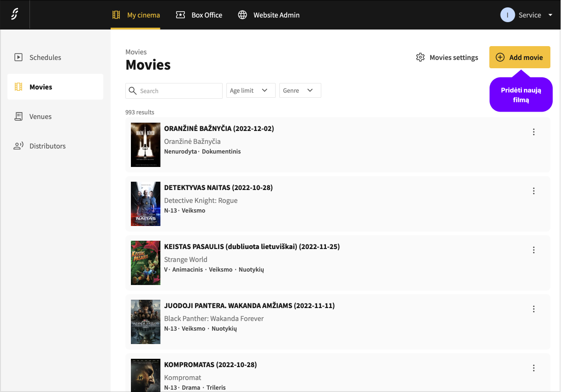Expand the Service account menu arrow
The image size is (561, 392).
550,15
